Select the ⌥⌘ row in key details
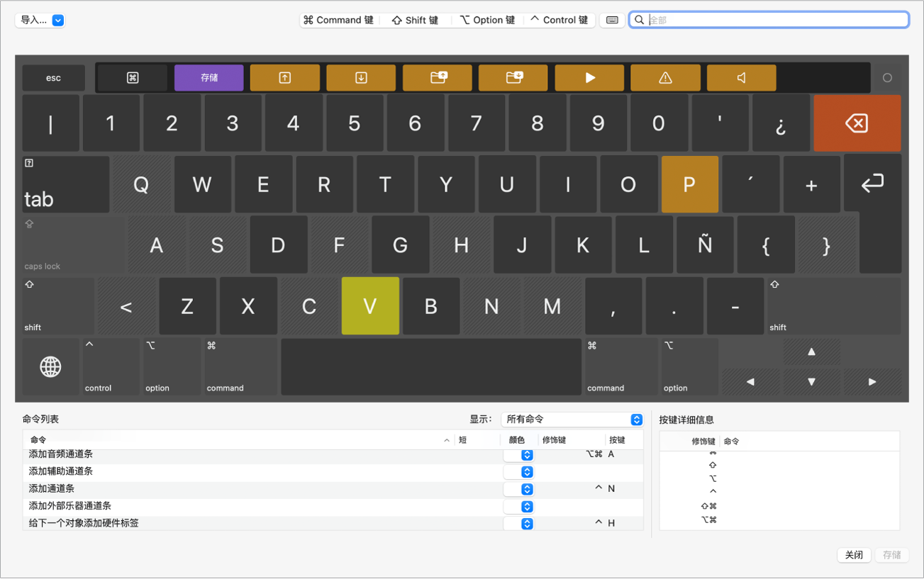The width and height of the screenshot is (924, 579). [779, 520]
